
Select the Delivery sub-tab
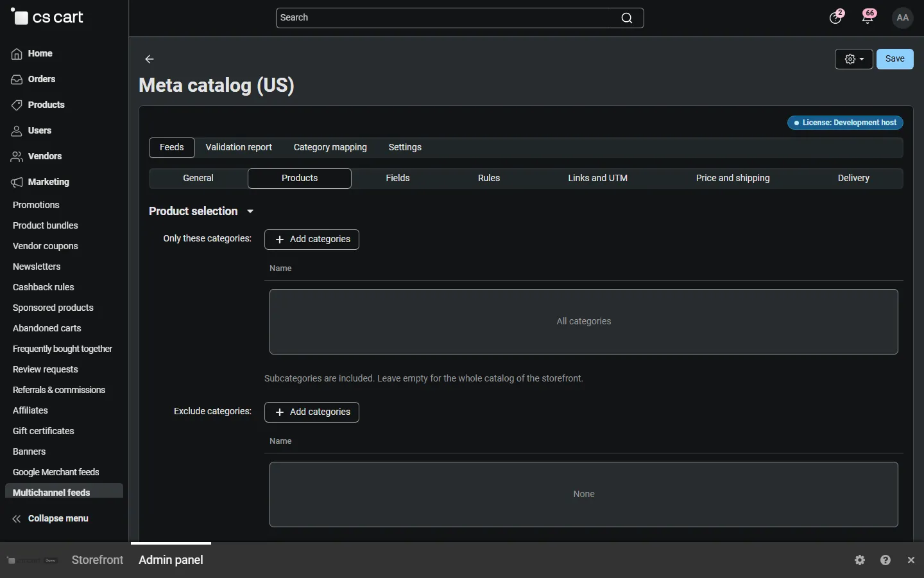[x=854, y=179]
